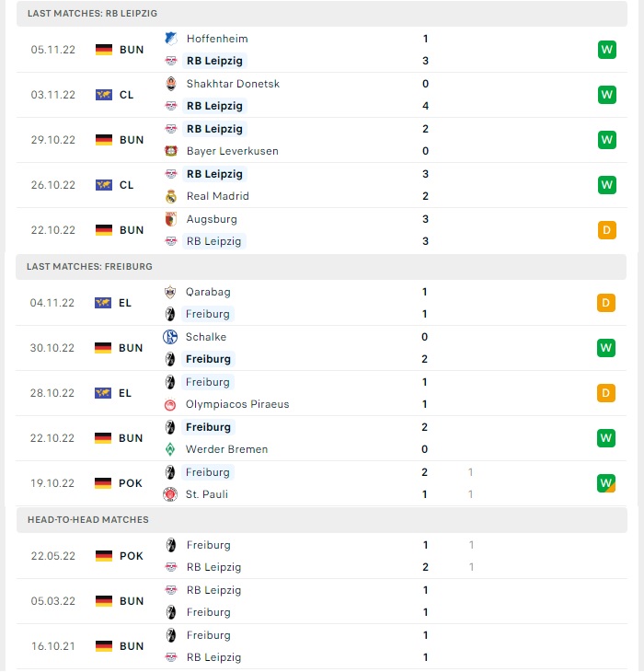Click the German flag beside 16.10.21 match
The width and height of the screenshot is (644, 672).
[104, 646]
